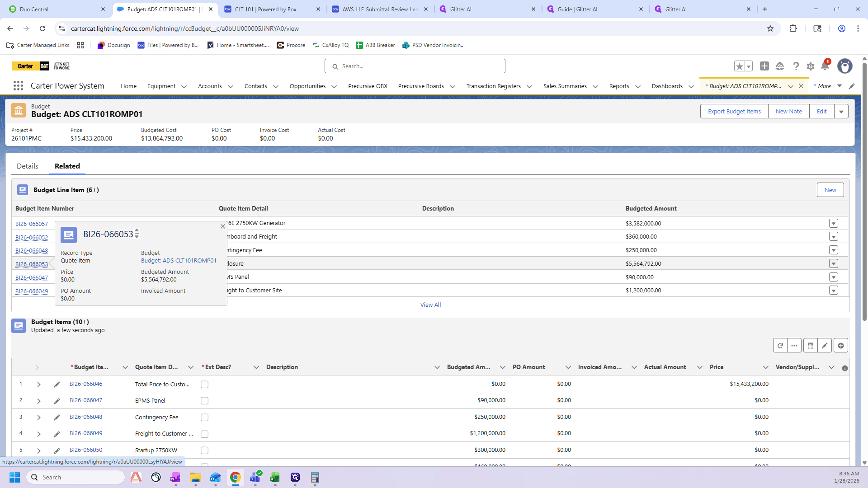The image size is (868, 488).
Task: Open the Home navigation tab
Action: [x=128, y=86]
